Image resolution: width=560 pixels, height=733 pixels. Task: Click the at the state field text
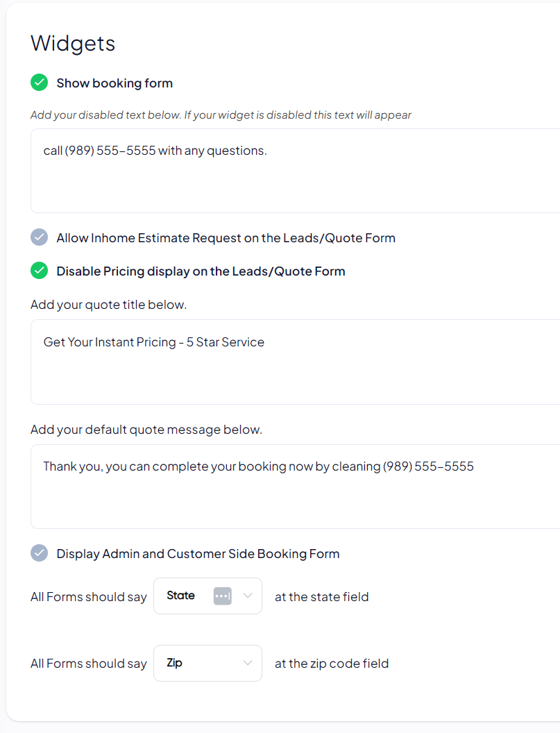(x=321, y=597)
